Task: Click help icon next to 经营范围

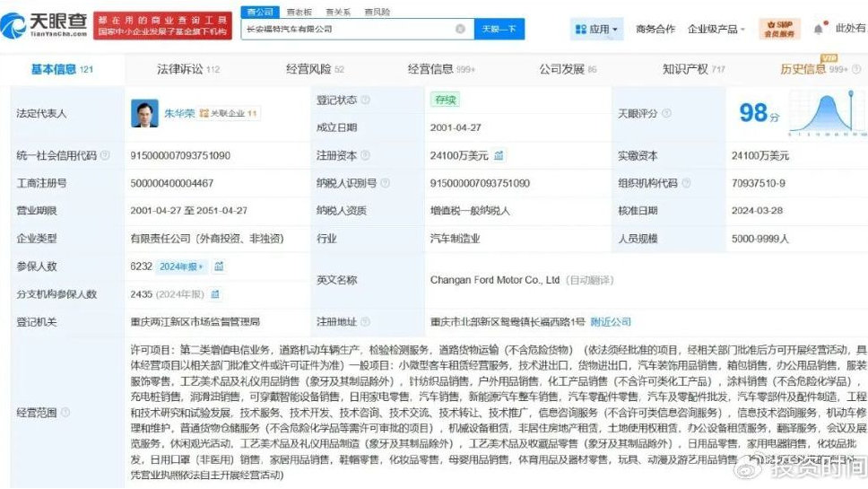Action: pos(65,412)
